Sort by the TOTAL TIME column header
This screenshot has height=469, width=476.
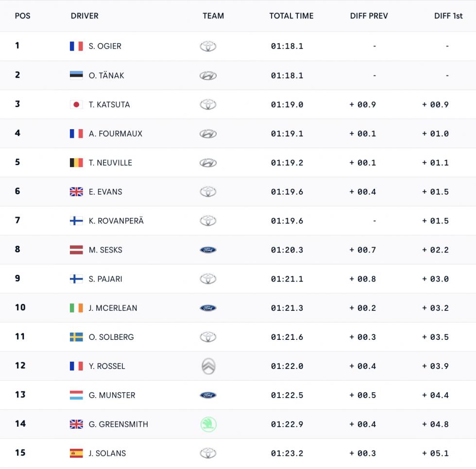pyautogui.click(x=291, y=16)
